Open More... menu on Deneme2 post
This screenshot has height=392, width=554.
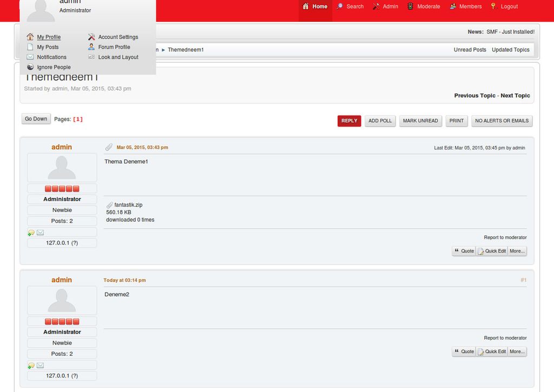pos(517,352)
